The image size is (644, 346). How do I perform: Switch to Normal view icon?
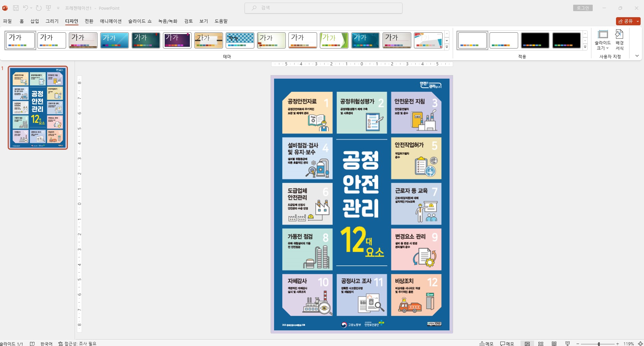pyautogui.click(x=527, y=344)
